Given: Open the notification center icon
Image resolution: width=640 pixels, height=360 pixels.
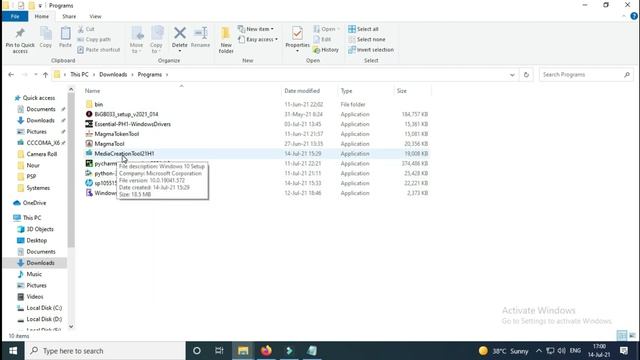Looking at the screenshot, I should 624,351.
